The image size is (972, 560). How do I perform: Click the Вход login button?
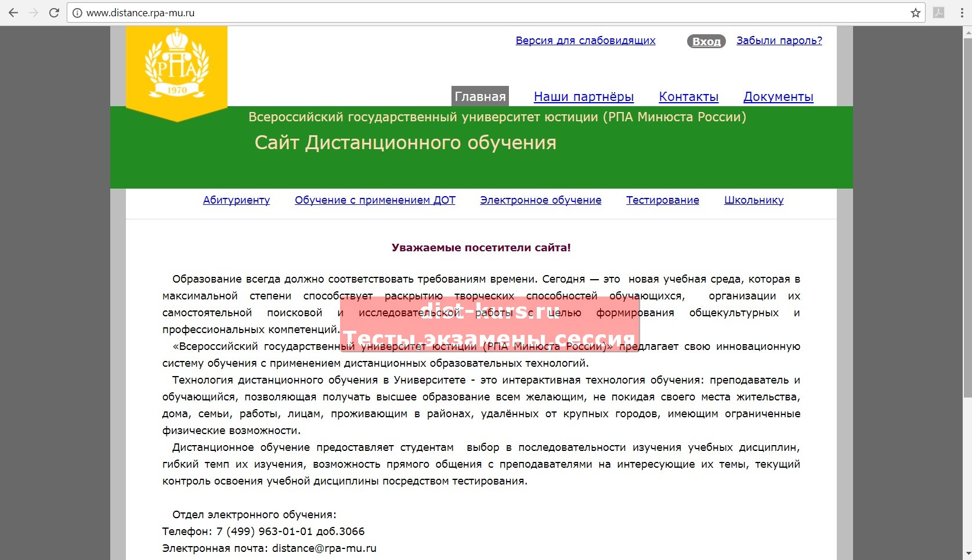[706, 41]
